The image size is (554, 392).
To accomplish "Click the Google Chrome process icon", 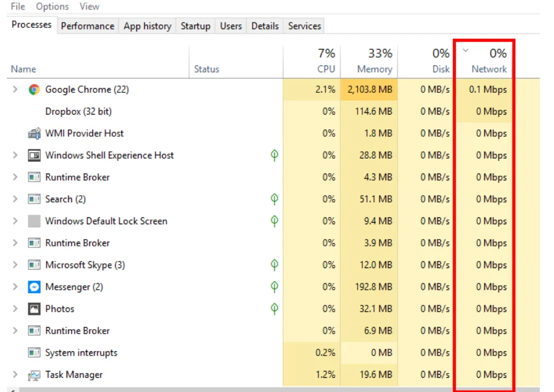I will pos(34,89).
